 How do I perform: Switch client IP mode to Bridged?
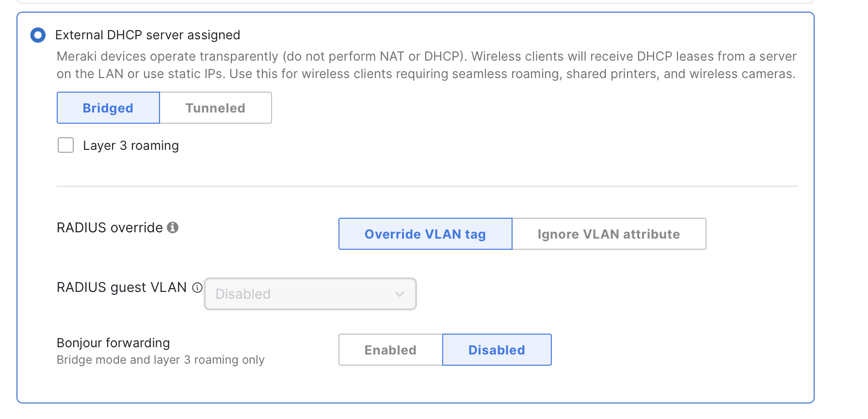coord(108,108)
